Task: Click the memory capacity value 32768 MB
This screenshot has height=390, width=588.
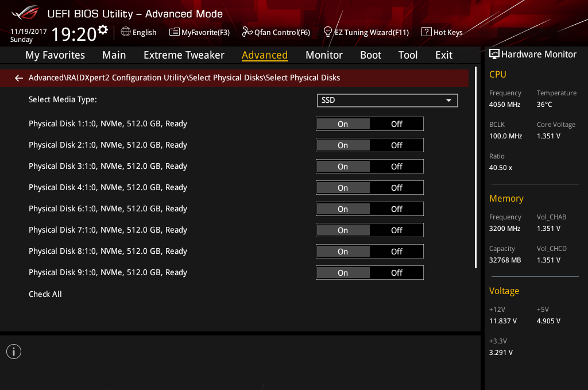Action: click(x=505, y=260)
